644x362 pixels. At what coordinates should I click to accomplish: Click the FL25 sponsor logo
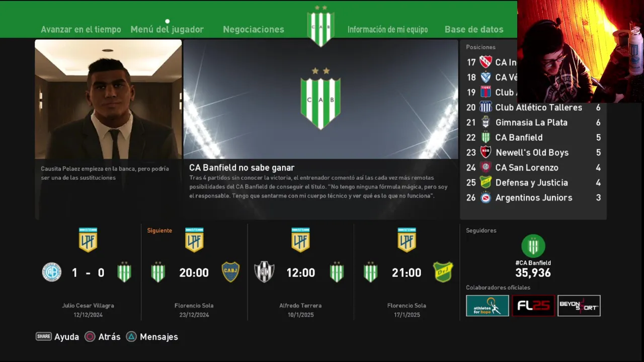pos(533,306)
